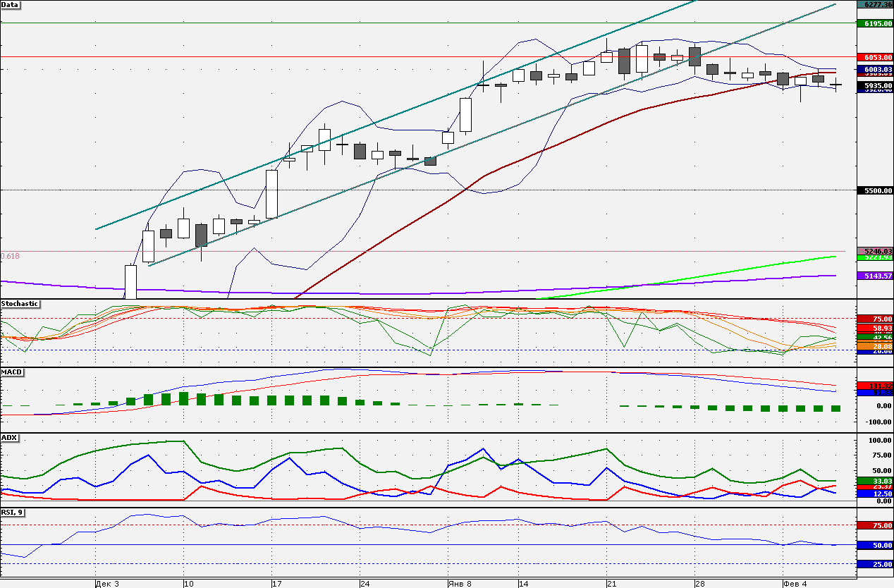Click the '21' date on time axis
894x588 pixels.
[611, 584]
